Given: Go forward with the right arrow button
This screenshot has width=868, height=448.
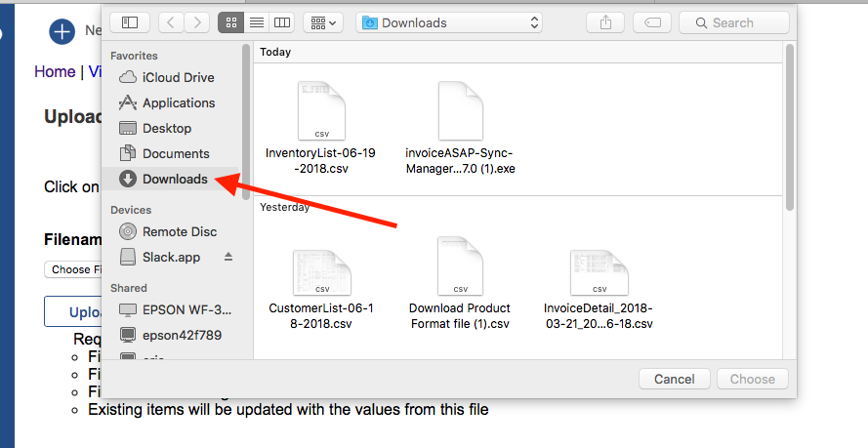Looking at the screenshot, I should [x=196, y=22].
